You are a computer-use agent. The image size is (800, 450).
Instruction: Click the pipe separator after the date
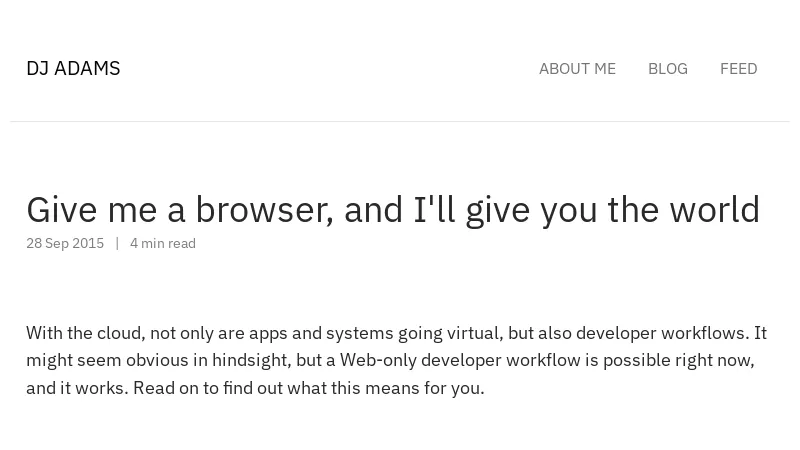[x=117, y=243]
